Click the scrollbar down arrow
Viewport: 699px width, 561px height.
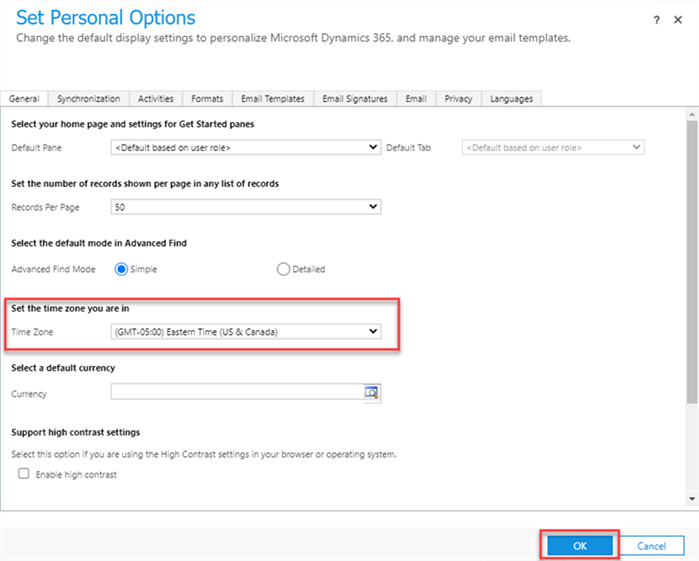(692, 499)
